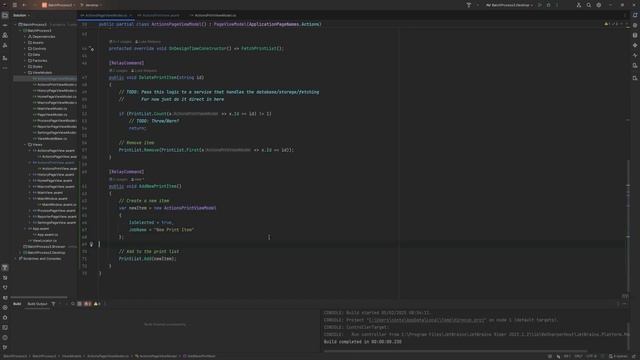This screenshot has height=360, width=640.
Task: Select the Build Output tab
Action: pos(37,304)
